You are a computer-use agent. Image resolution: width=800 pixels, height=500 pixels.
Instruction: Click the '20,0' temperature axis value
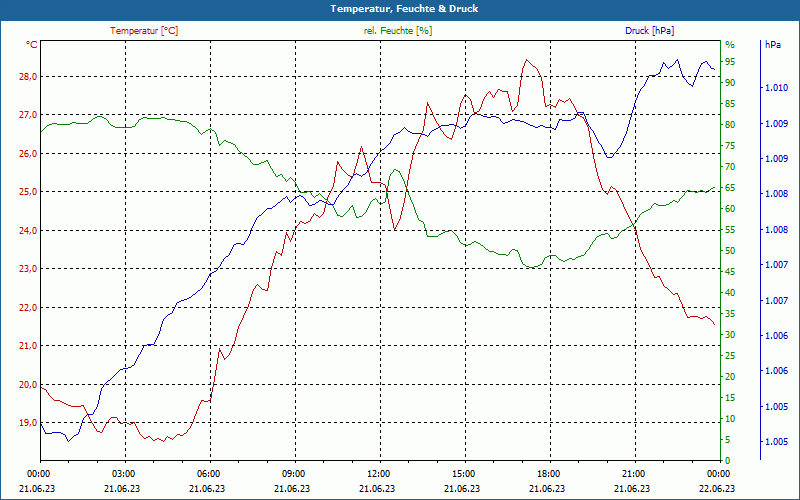click(29, 385)
